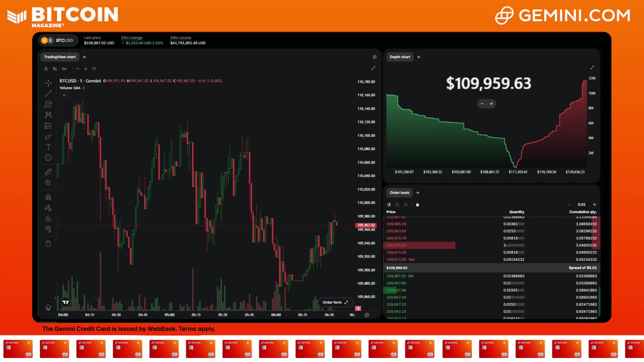The width and height of the screenshot is (644, 362).
Task: Open the emoji icons tool
Action: tap(48, 157)
